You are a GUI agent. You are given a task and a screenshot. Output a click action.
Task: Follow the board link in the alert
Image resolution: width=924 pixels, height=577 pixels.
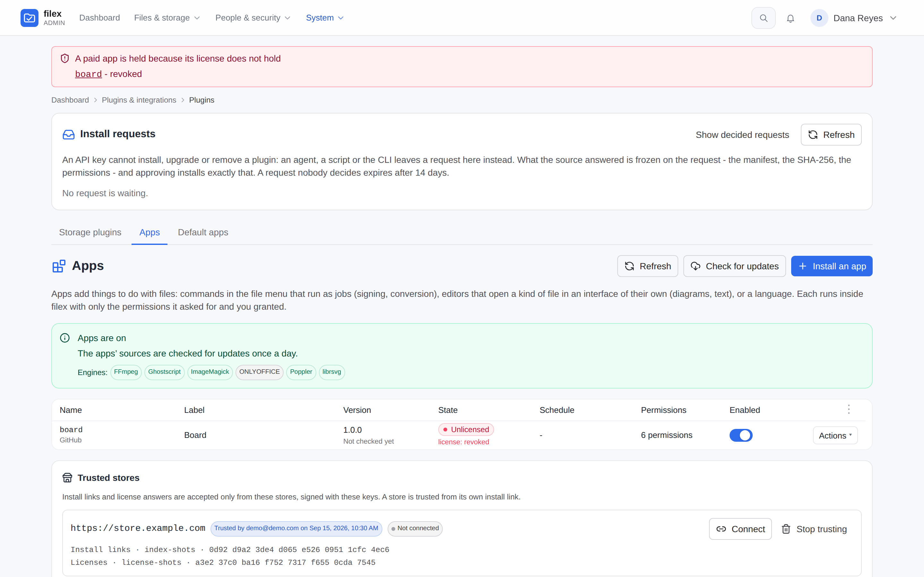point(88,74)
